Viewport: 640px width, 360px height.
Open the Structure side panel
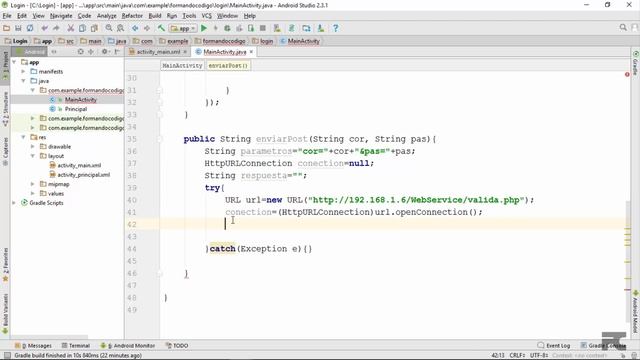pyautogui.click(x=5, y=109)
